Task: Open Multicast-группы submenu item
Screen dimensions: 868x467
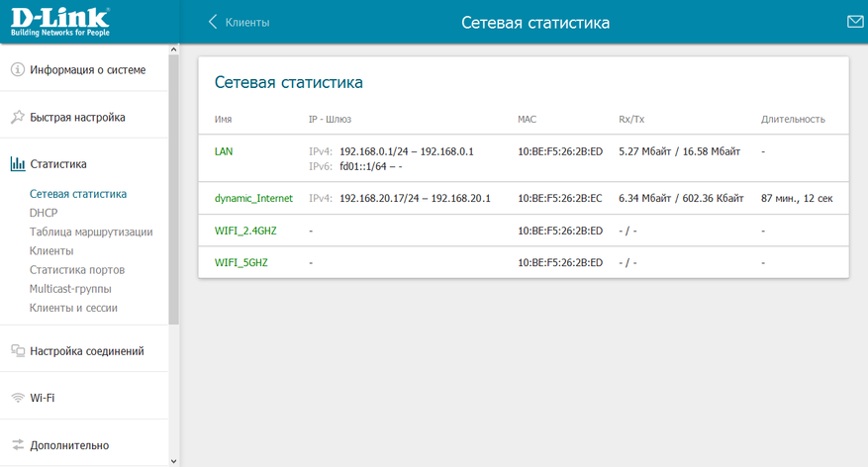Action: (x=70, y=289)
